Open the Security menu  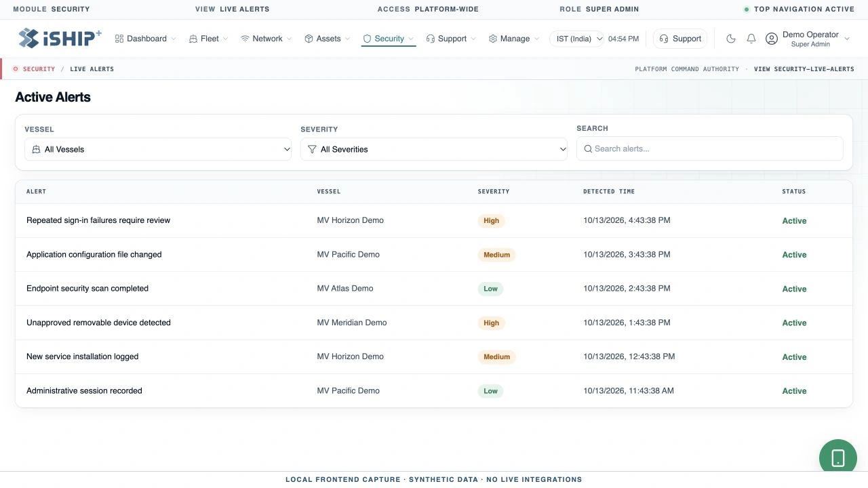(389, 39)
